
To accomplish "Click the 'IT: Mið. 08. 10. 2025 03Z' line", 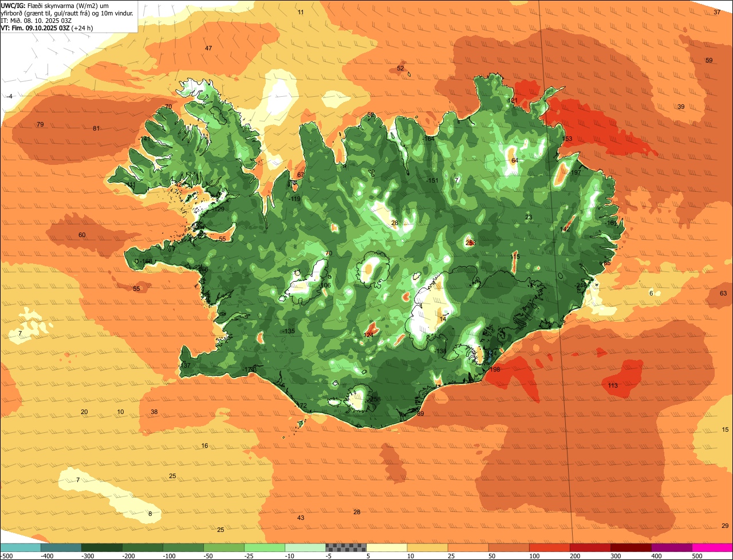I will point(36,20).
